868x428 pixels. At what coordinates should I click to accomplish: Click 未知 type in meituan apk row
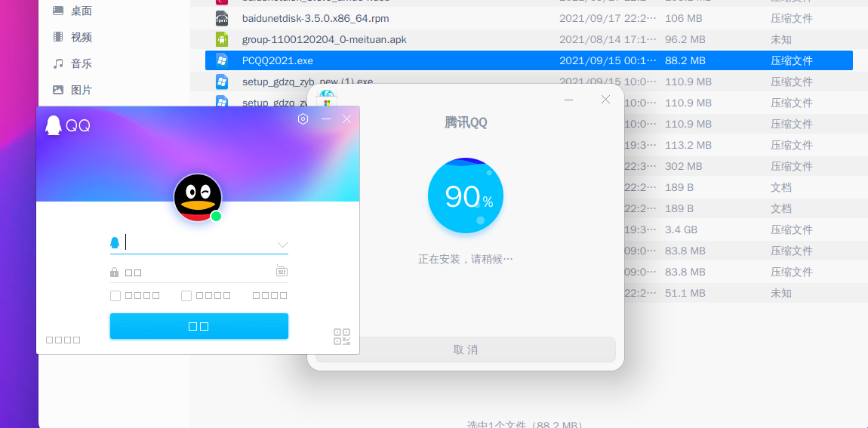[x=781, y=39]
